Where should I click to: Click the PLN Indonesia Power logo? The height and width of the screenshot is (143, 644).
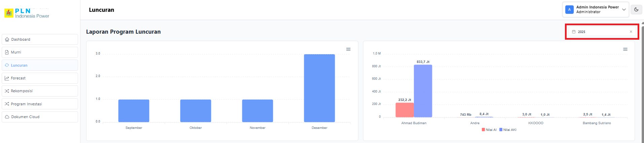click(27, 13)
